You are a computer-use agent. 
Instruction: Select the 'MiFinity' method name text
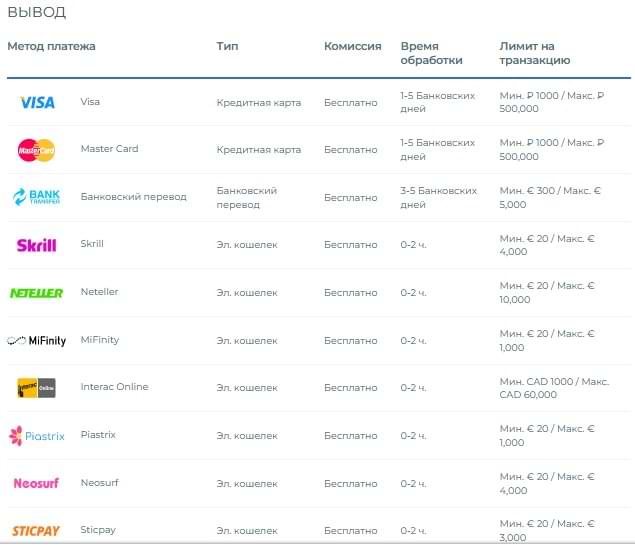tap(100, 340)
